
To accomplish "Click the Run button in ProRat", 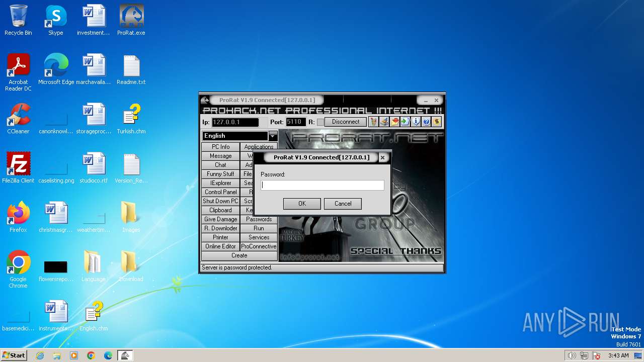I will pos(259,228).
